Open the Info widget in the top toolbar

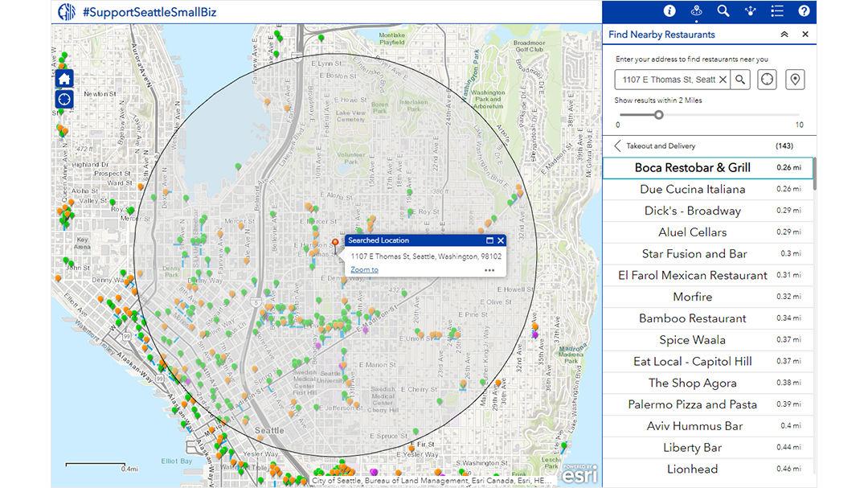[669, 11]
